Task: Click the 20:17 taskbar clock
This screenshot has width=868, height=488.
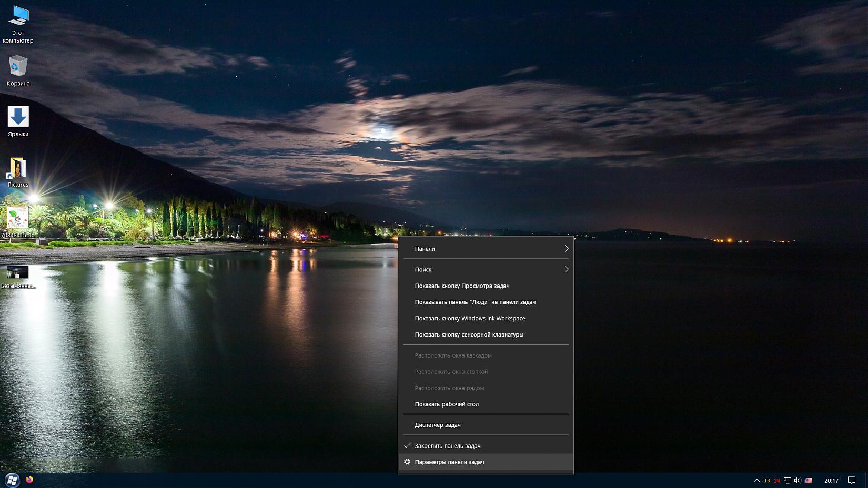Action: point(831,480)
